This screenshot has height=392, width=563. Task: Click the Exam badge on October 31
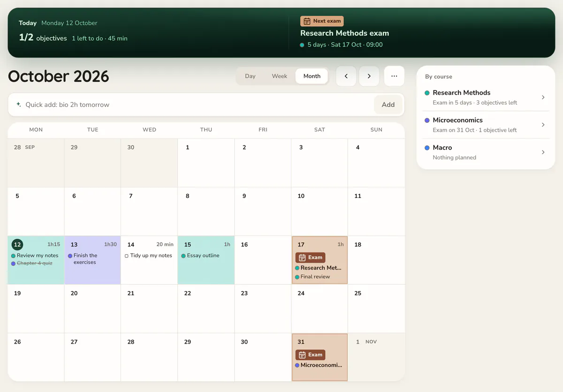pos(310,354)
